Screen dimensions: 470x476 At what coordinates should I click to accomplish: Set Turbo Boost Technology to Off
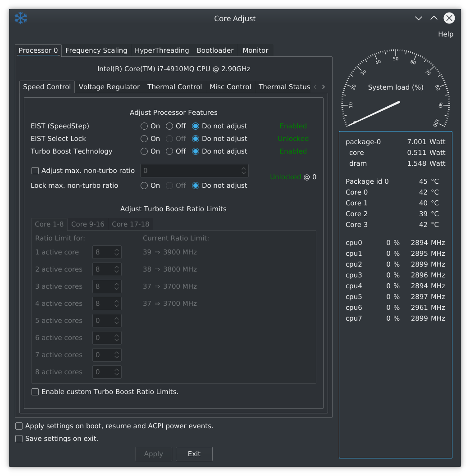(x=170, y=151)
